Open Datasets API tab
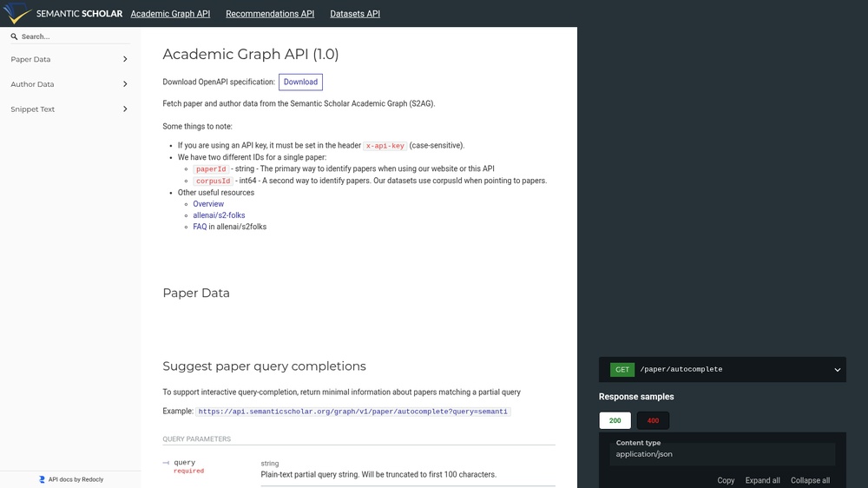This screenshot has height=488, width=868. (355, 14)
